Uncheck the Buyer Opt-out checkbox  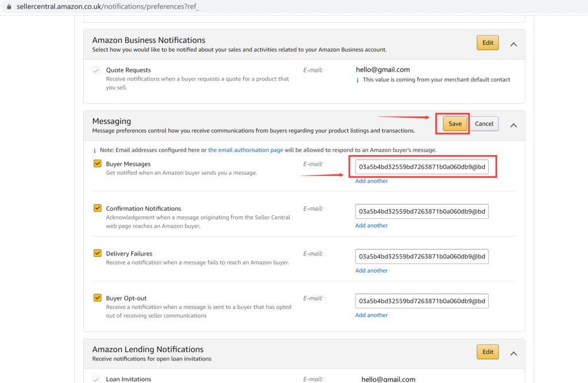98,298
